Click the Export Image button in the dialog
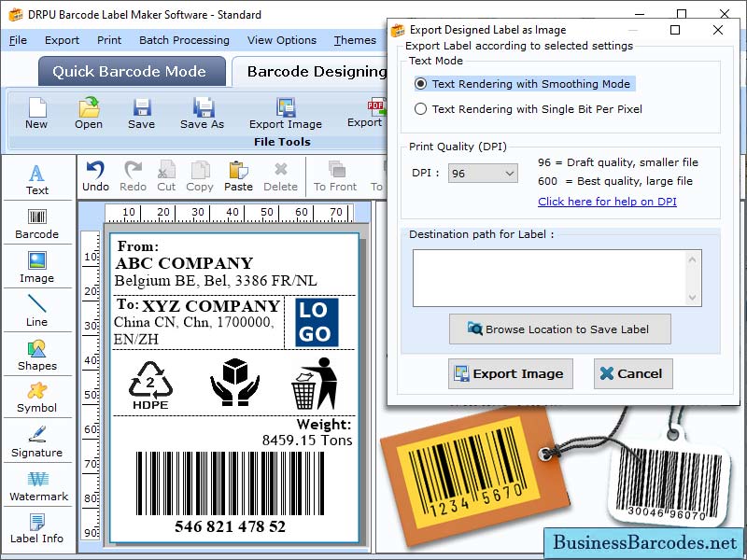747x560 pixels. (x=510, y=373)
